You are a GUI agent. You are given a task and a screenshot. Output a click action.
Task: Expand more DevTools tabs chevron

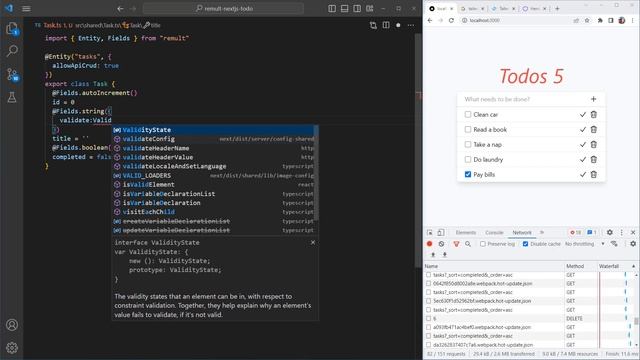pos(542,232)
